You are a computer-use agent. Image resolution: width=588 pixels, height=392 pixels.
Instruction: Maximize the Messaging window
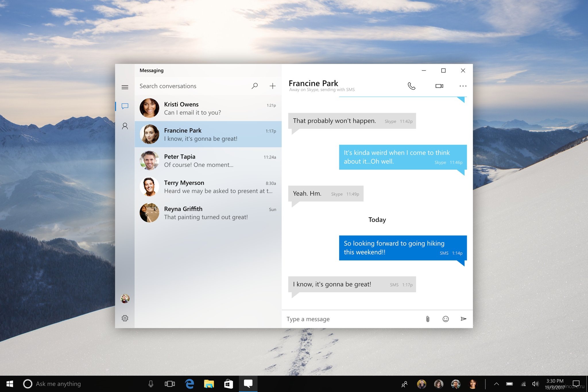coord(443,70)
